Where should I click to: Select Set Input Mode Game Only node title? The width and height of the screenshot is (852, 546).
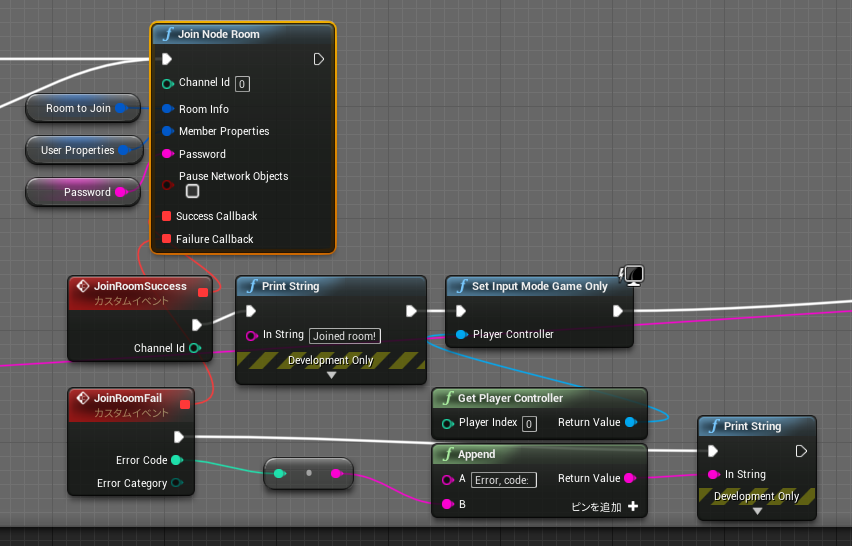[540, 286]
